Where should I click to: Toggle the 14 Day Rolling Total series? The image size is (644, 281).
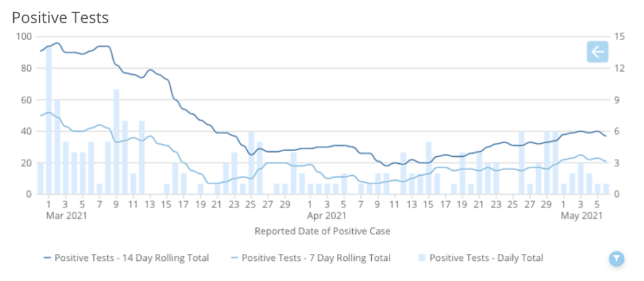coord(131,258)
